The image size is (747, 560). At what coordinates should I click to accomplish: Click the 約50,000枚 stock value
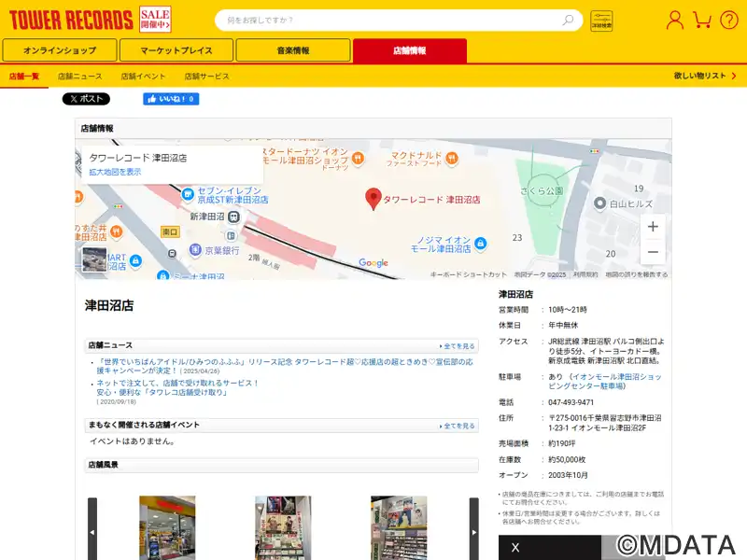[x=567, y=459]
